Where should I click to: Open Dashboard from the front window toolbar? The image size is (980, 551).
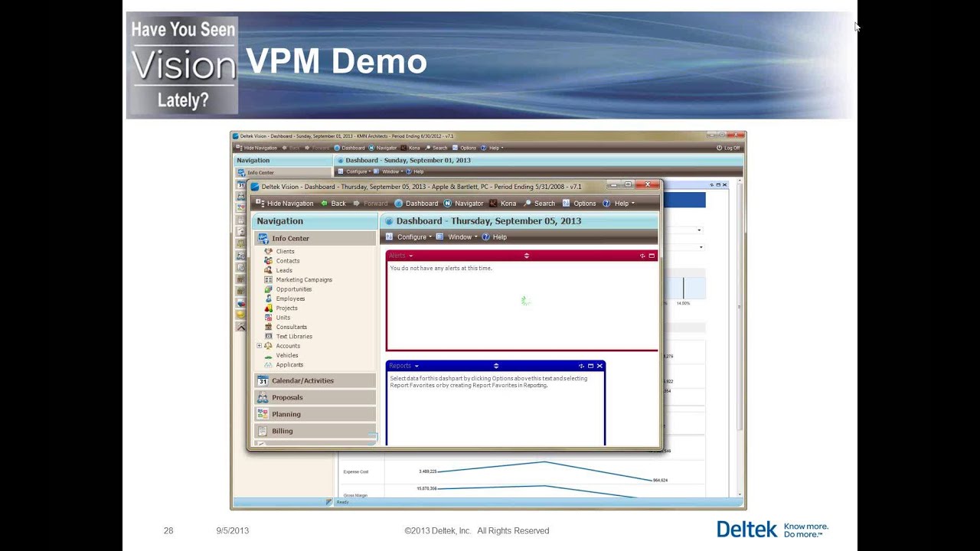pyautogui.click(x=416, y=204)
